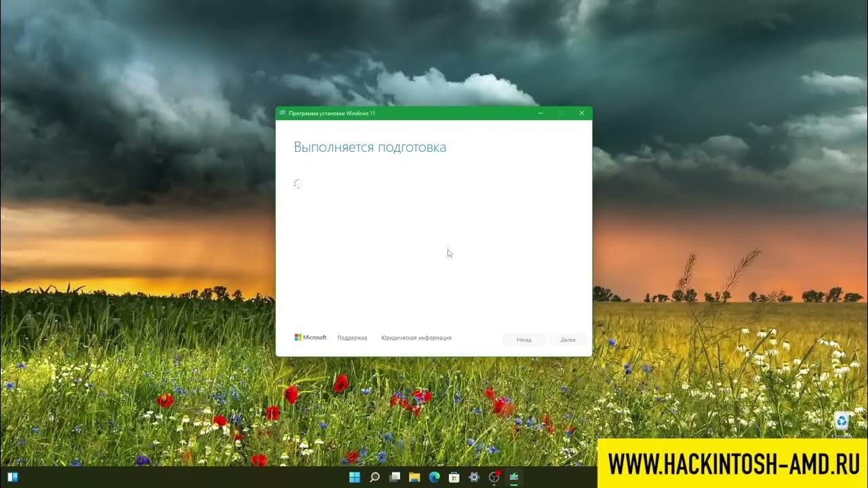Open OBS Studio taskbar icon
This screenshot has height=488, width=868.
(494, 477)
